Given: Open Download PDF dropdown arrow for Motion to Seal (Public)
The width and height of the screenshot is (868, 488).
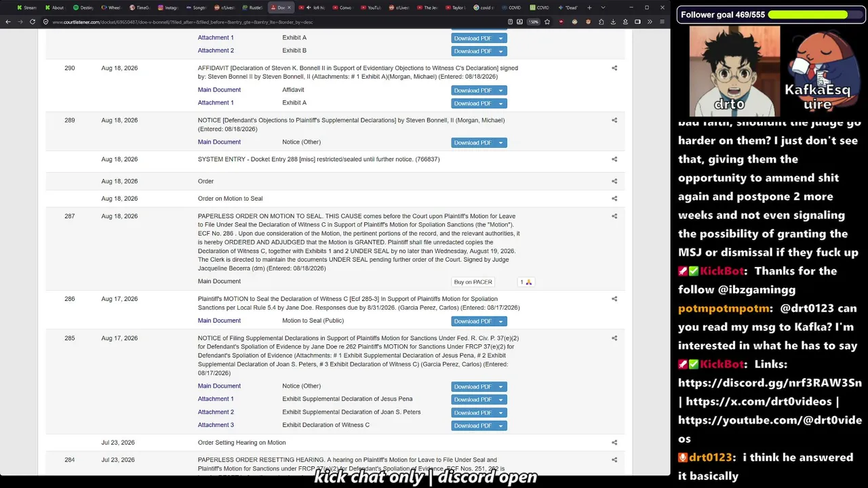Looking at the screenshot, I should tap(501, 321).
